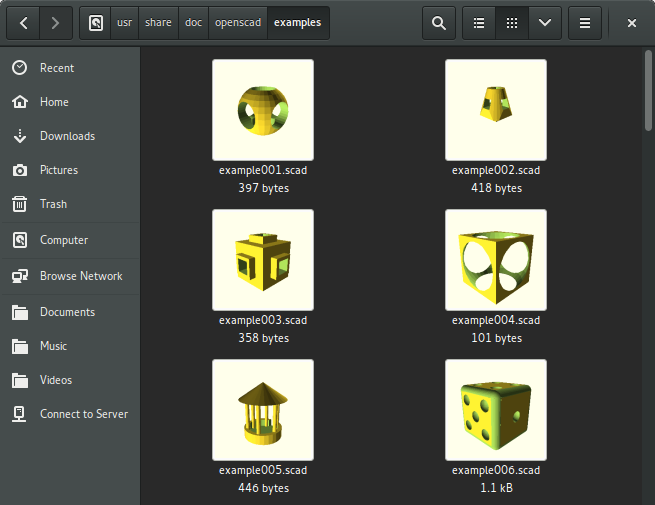Click the 397 bytes size label
This screenshot has width=655, height=505.
[264, 188]
